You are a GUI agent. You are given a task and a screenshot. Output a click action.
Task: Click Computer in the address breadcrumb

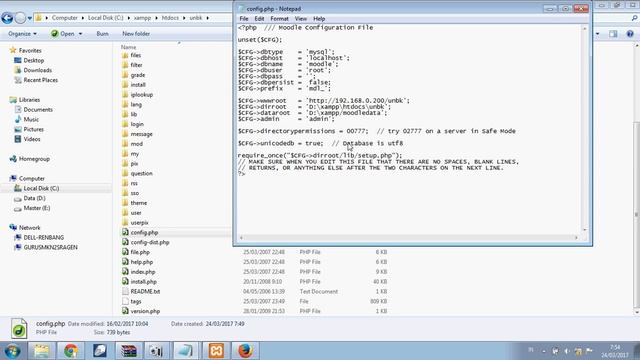[x=64, y=18]
